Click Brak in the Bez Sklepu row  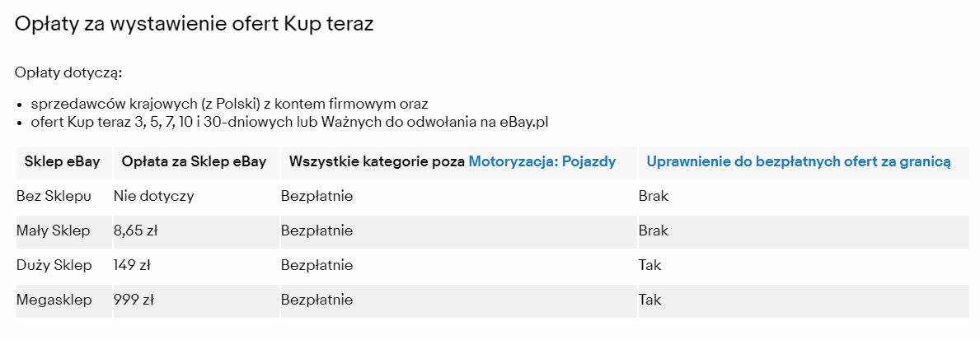click(653, 197)
